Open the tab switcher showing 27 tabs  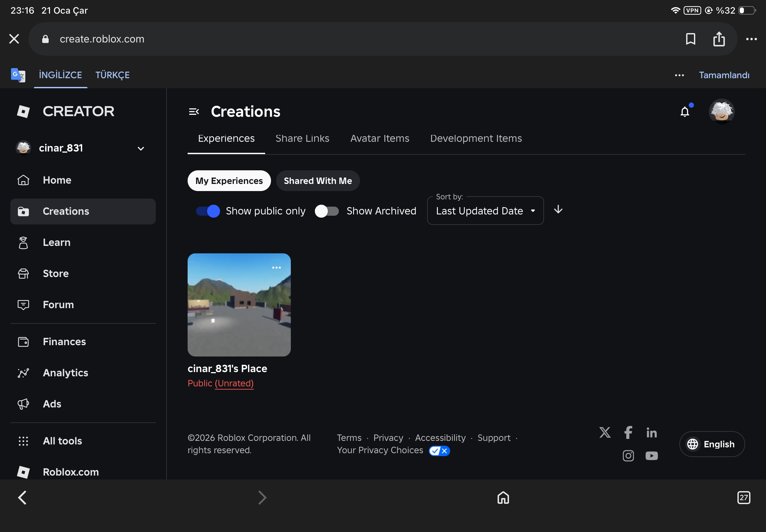coord(743,497)
